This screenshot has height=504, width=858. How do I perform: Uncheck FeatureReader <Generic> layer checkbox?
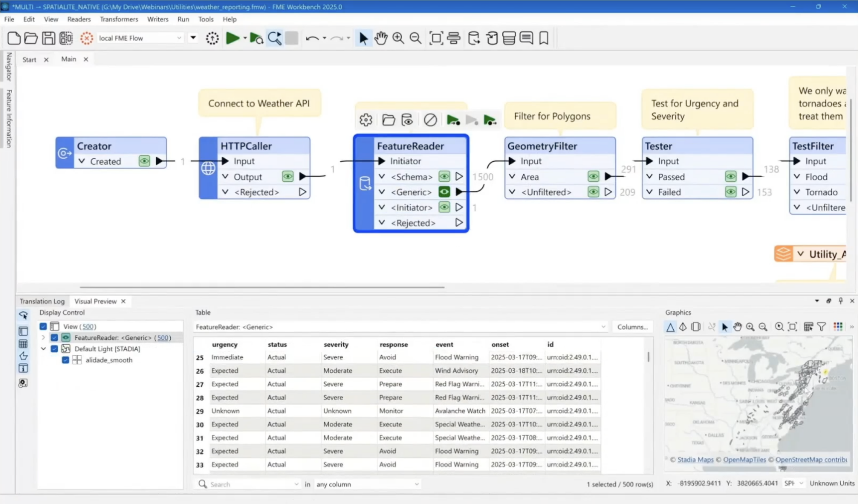tap(54, 338)
